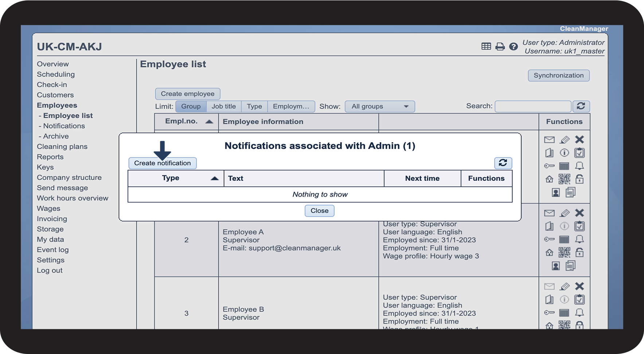Click the Next time column header
The height and width of the screenshot is (354, 644).
[x=422, y=178]
